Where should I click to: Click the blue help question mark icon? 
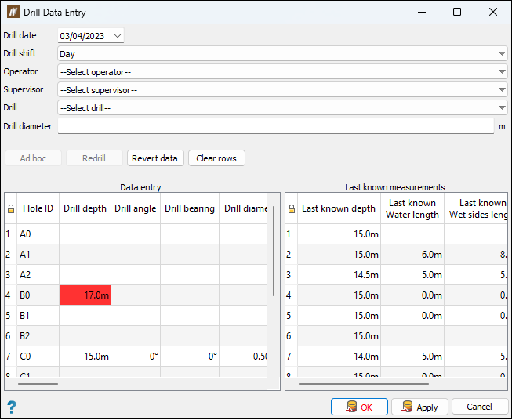[12, 407]
